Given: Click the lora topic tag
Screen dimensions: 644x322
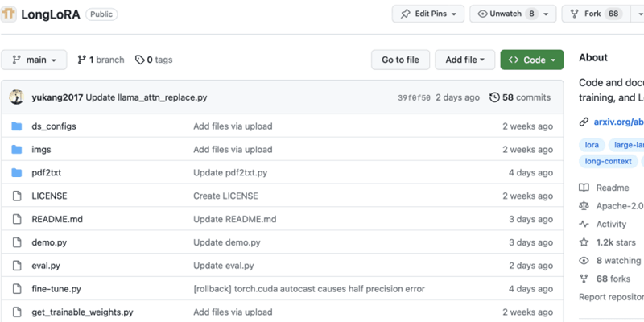Looking at the screenshot, I should pos(592,145).
